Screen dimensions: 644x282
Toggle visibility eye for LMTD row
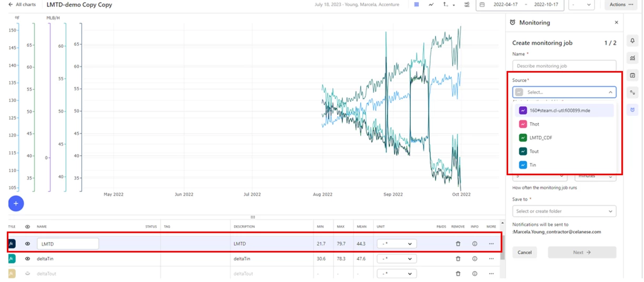point(27,244)
